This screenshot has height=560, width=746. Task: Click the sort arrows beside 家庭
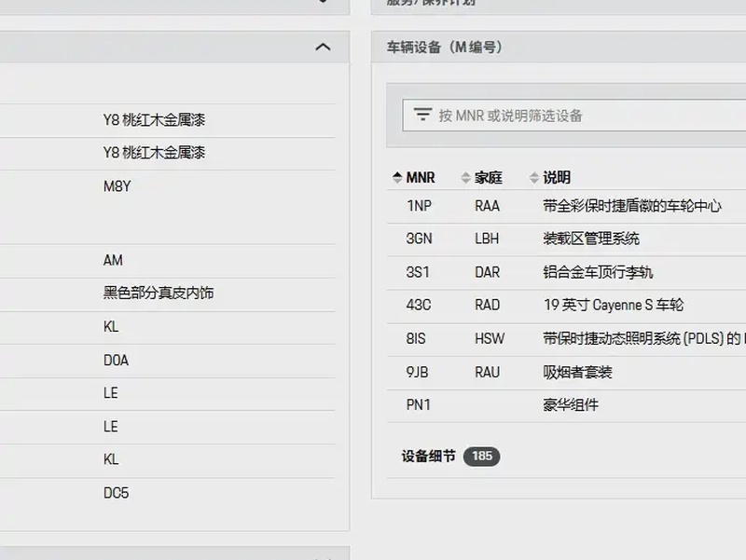coord(466,177)
